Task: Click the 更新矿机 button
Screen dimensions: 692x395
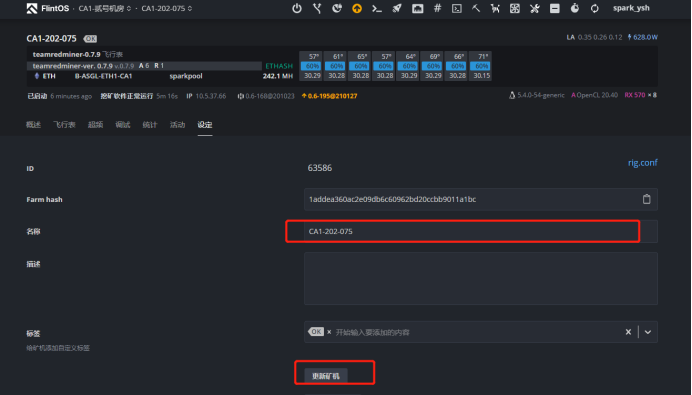Action: point(326,376)
